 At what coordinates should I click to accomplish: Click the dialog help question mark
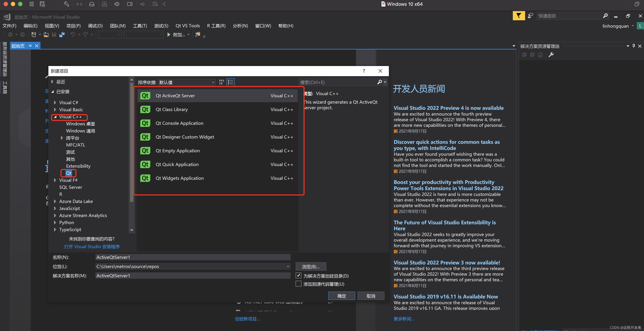coord(364,71)
